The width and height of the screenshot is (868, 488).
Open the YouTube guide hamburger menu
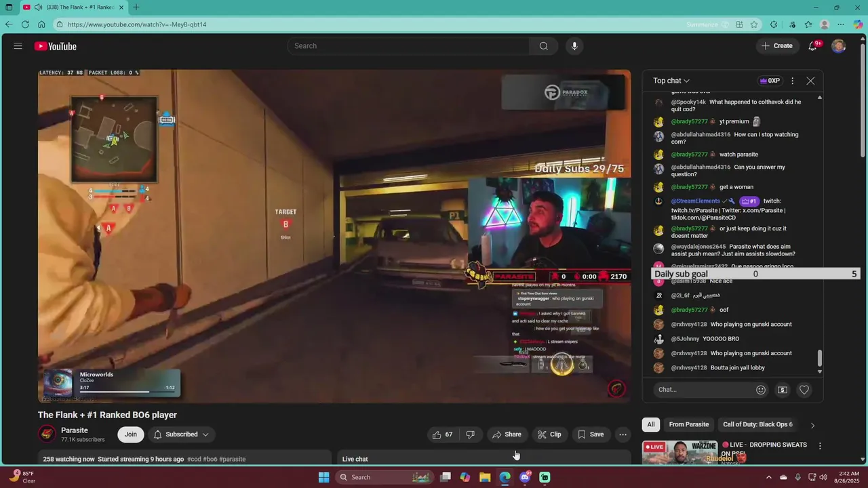click(x=18, y=46)
